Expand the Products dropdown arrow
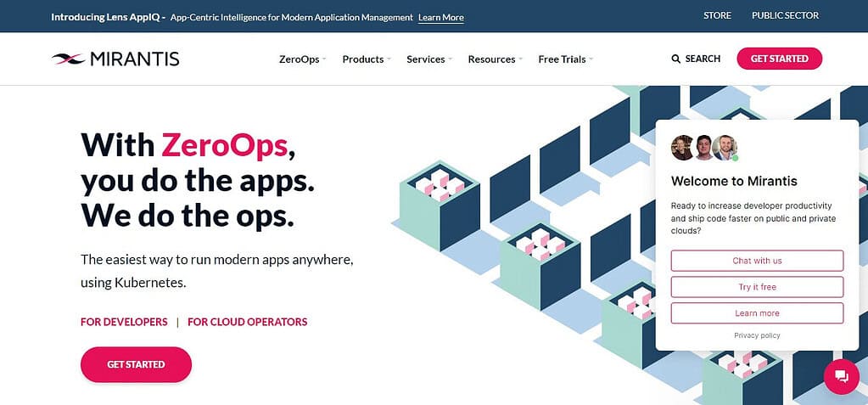This screenshot has height=405, width=868. click(x=389, y=59)
